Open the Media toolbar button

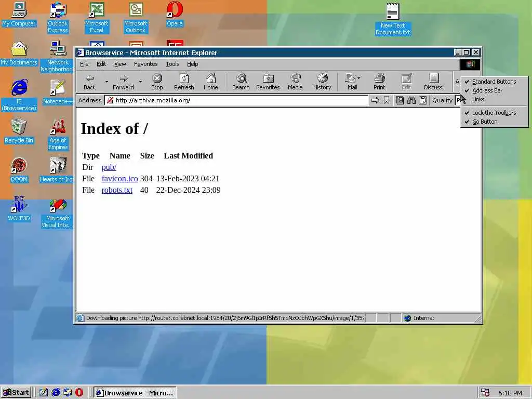click(x=295, y=82)
